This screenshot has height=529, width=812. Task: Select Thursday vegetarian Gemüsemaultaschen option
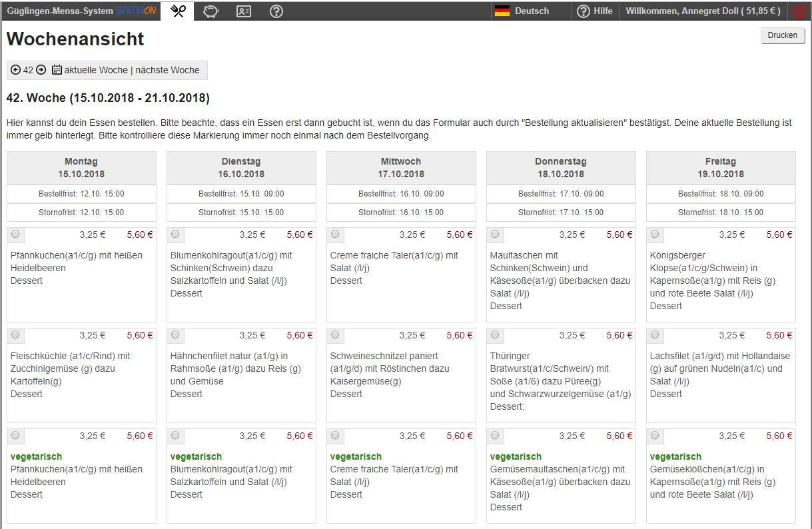495,435
